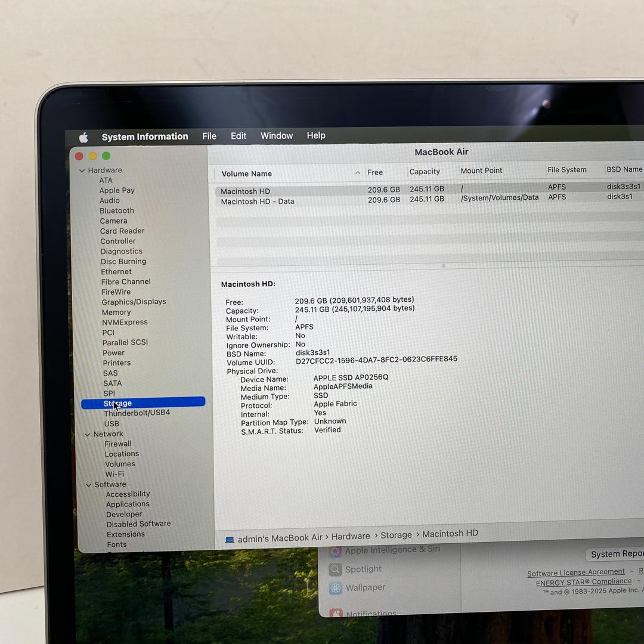The height and width of the screenshot is (644, 644).
Task: Open the Help menu
Action: coord(316,135)
